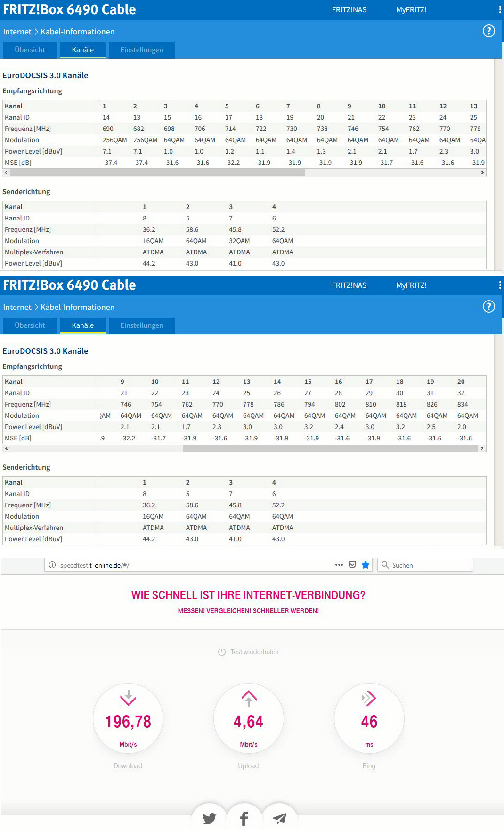Image resolution: width=504 pixels, height=830 pixels.
Task: Click the power icon beside Test wiederholen
Action: tap(222, 652)
